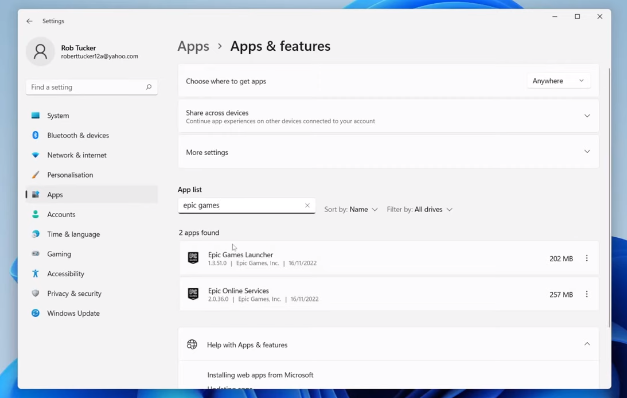Open Filter by All drives dropdown

tap(419, 209)
